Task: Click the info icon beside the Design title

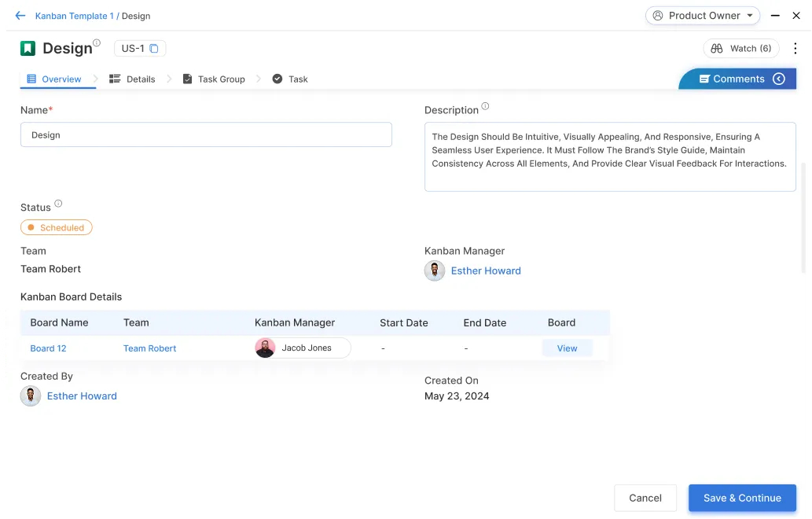Action: [x=98, y=42]
